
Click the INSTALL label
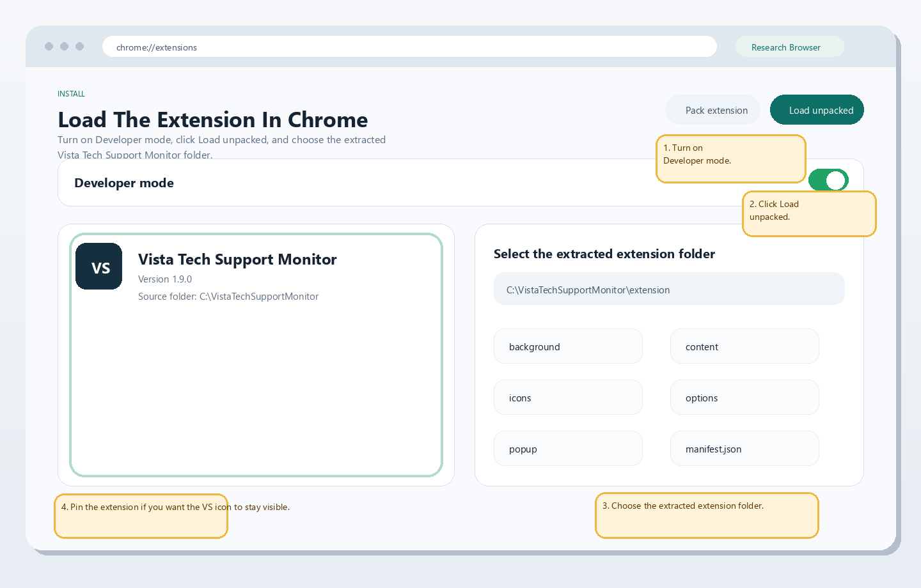coord(71,94)
